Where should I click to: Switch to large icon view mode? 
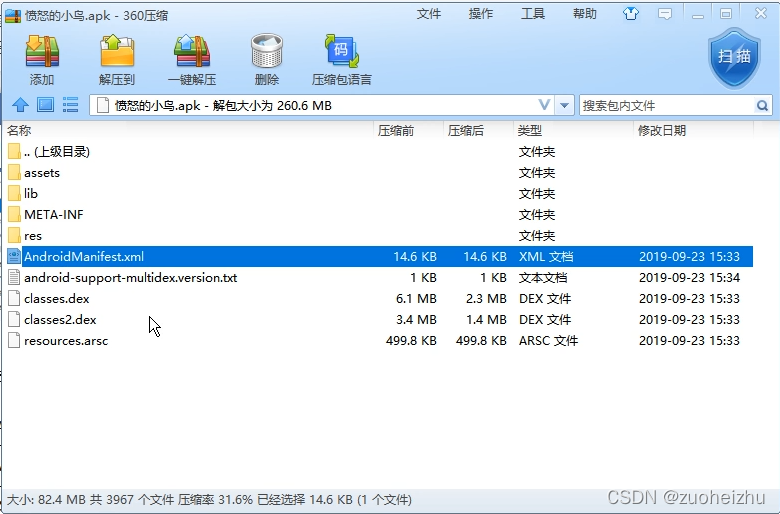[45, 105]
